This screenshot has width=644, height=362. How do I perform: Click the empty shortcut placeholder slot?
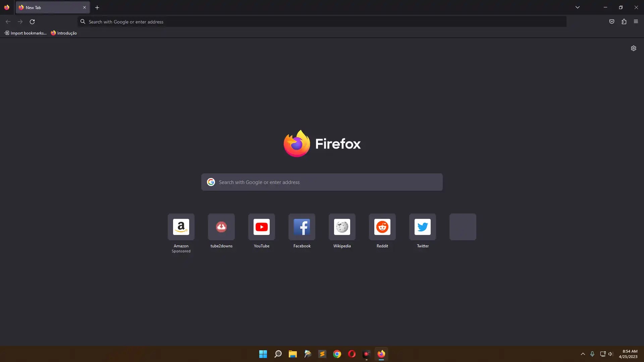click(x=463, y=227)
